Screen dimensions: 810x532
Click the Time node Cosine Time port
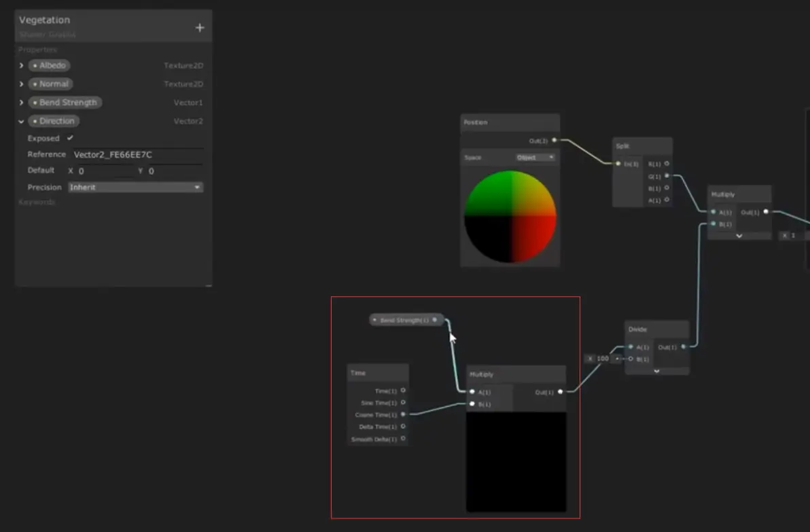coord(403,414)
